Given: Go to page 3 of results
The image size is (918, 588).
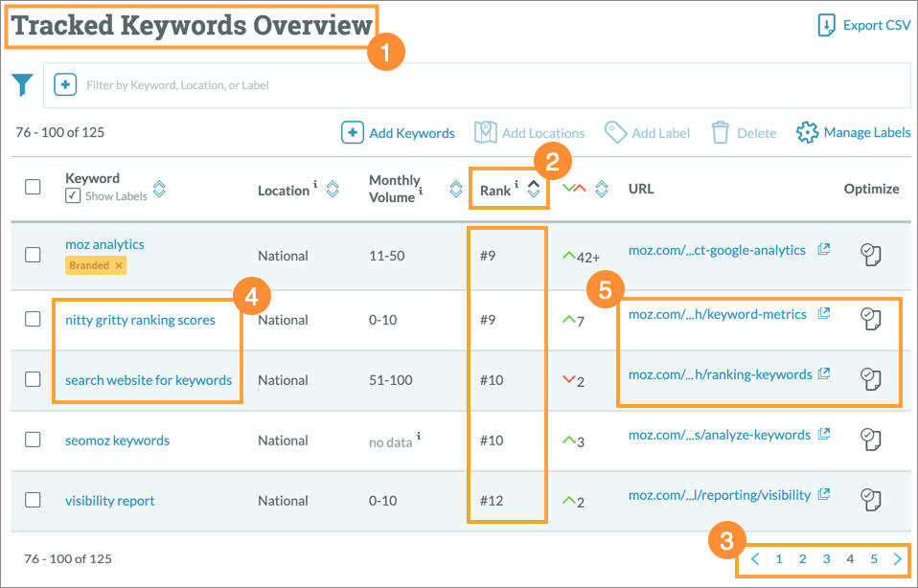Looking at the screenshot, I should (x=826, y=558).
